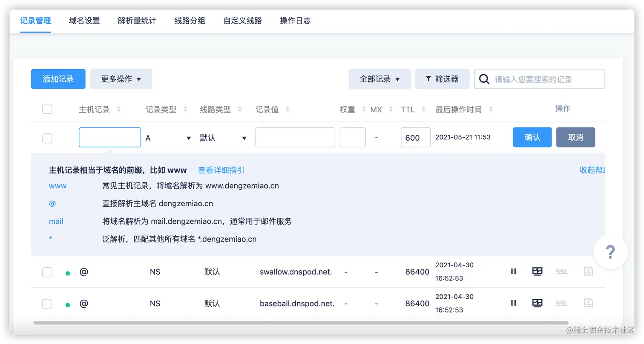
Task: Click record value baseball.dnspod.net.
Action: (x=297, y=304)
